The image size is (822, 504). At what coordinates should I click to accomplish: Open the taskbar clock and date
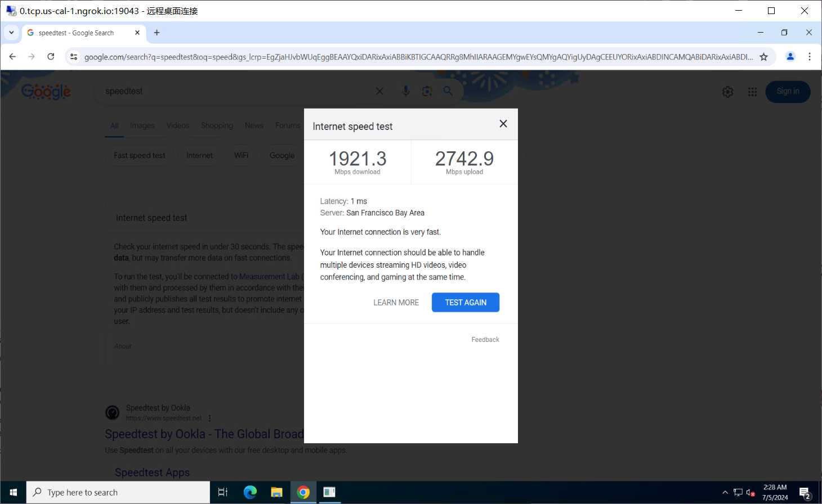(x=775, y=493)
